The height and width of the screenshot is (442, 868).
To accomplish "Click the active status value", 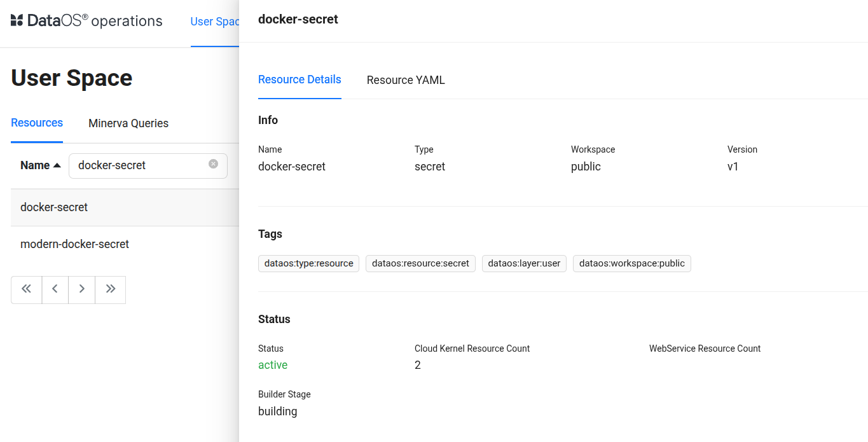I will [x=273, y=365].
